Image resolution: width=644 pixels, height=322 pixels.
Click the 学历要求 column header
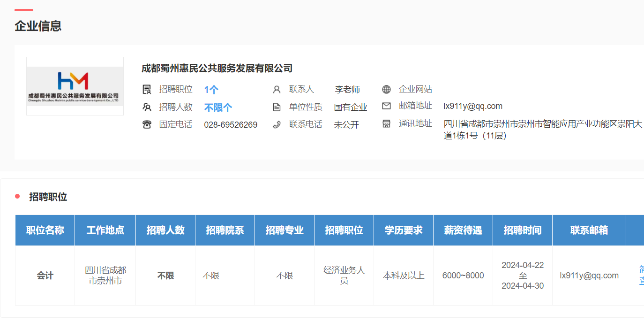(403, 230)
